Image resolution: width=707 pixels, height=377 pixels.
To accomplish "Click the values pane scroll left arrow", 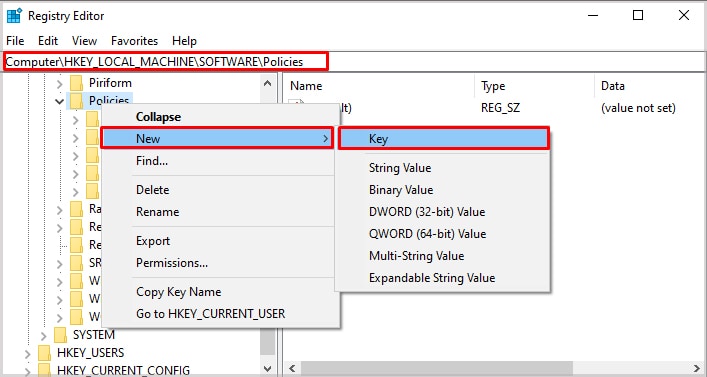I will [x=292, y=368].
